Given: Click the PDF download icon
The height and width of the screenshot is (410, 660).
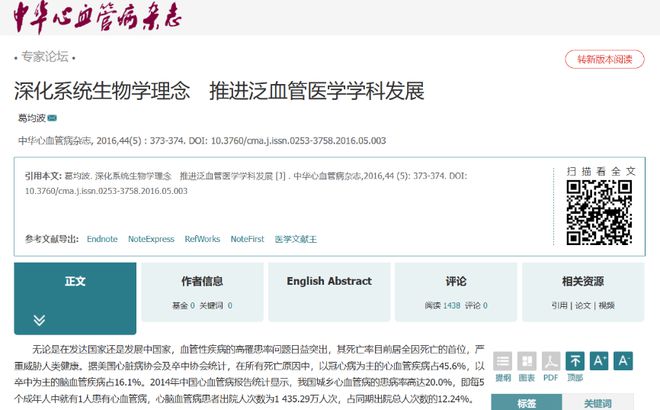Looking at the screenshot, I should [551, 361].
